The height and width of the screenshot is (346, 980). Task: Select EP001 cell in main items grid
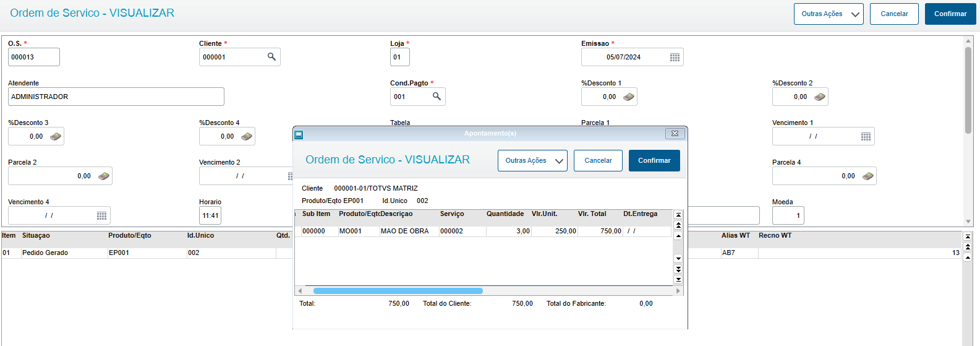147,253
